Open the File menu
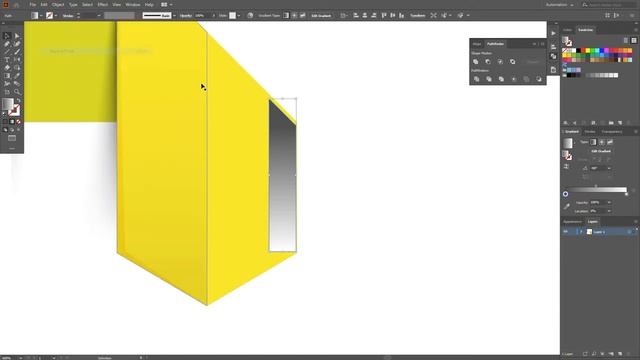The width and height of the screenshot is (640, 360). [33, 4]
